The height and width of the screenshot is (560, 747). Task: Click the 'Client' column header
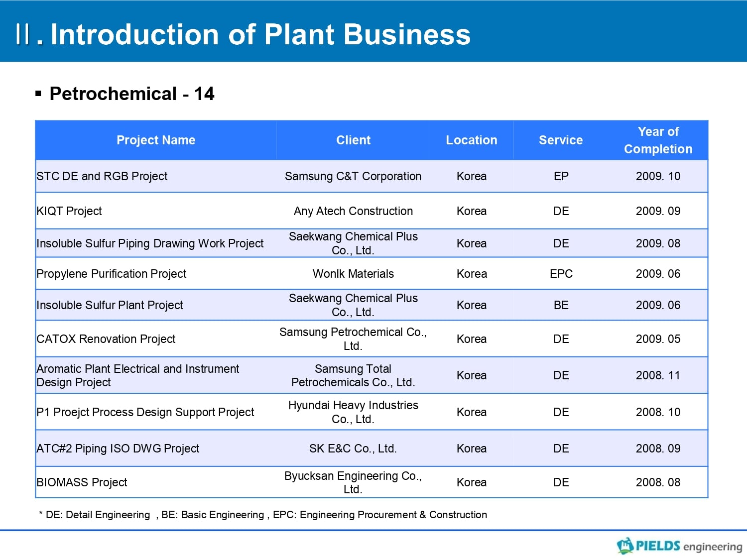click(x=353, y=140)
